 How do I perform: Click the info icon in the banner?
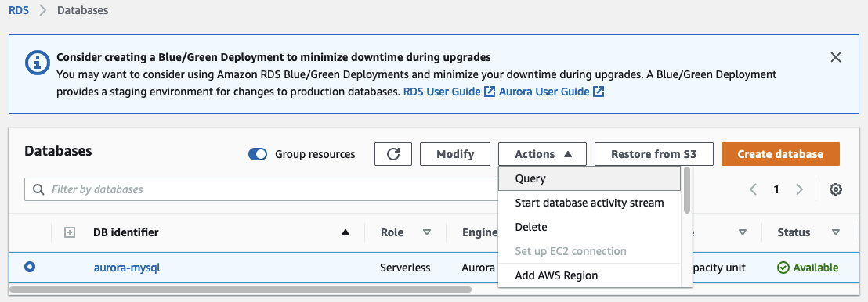tap(38, 63)
